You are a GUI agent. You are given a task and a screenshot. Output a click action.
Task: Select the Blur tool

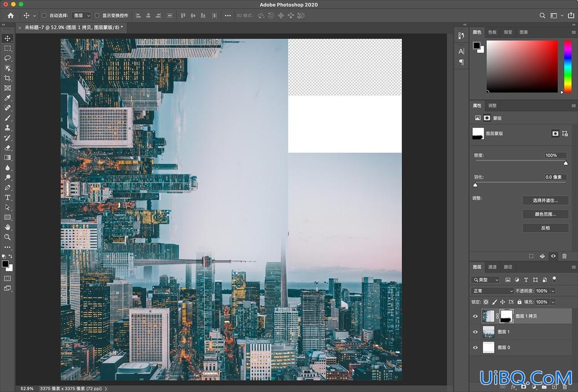[x=8, y=168]
